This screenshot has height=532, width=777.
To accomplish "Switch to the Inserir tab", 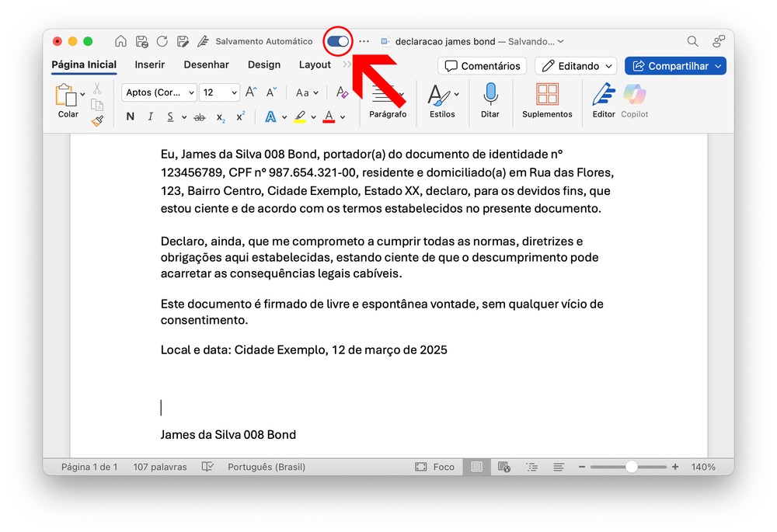I will coord(149,65).
